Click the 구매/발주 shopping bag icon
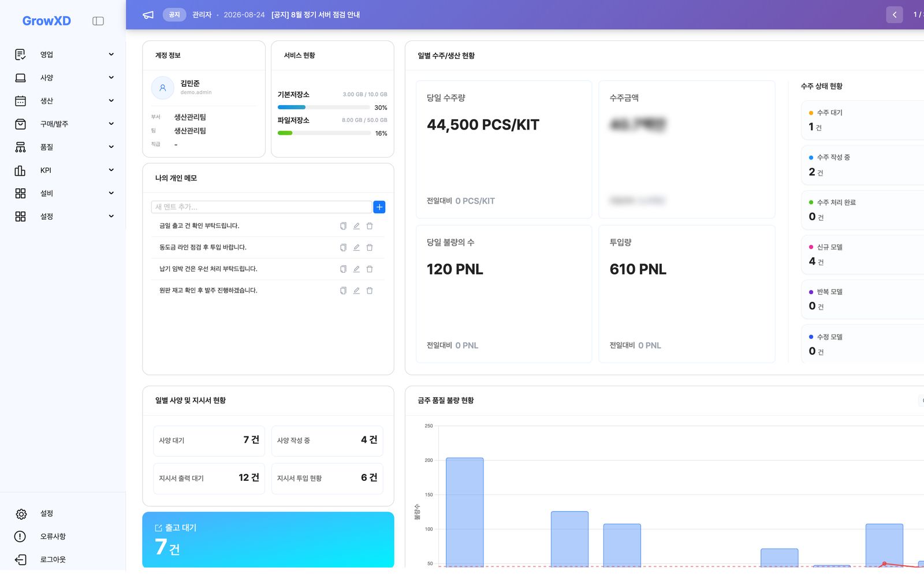This screenshot has height=578, width=924. (20, 124)
